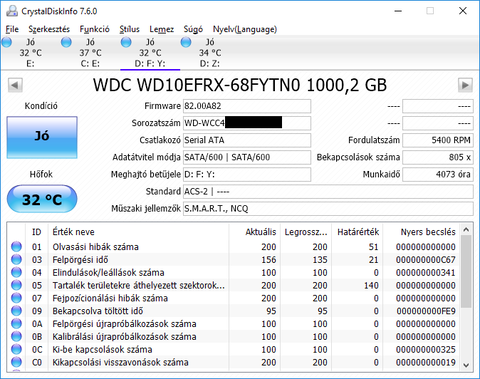The image size is (480, 379).
Task: Click raw value 000000000FE9
Action: click(x=426, y=311)
